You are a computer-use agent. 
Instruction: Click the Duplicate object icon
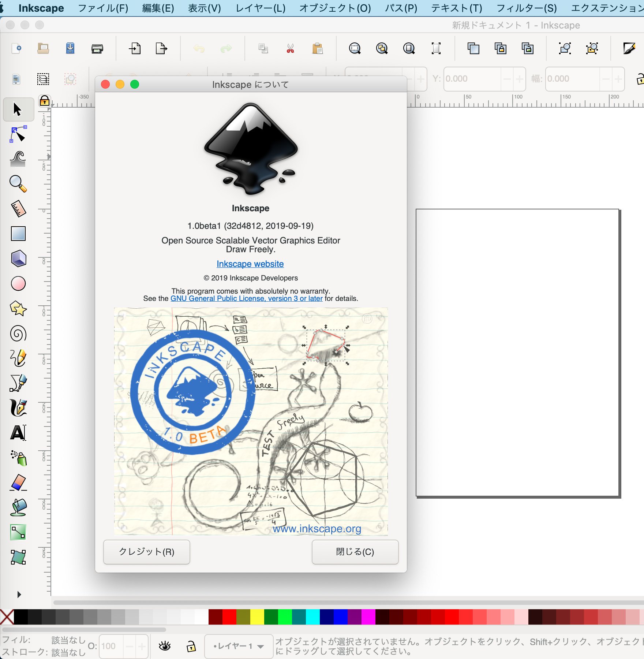[473, 48]
